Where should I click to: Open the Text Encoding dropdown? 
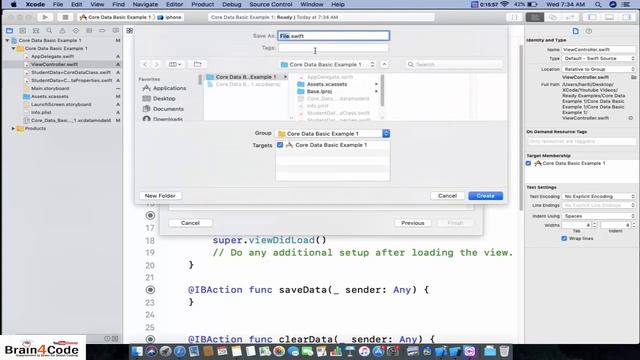click(x=599, y=196)
